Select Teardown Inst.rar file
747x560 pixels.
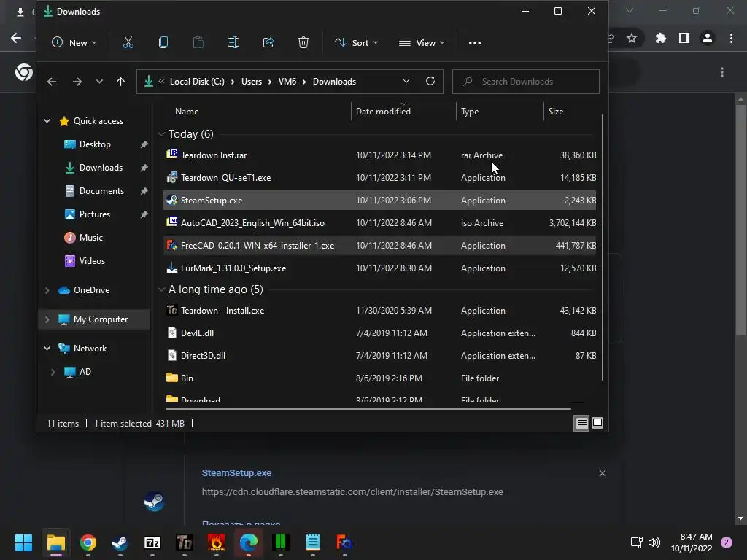point(379,155)
